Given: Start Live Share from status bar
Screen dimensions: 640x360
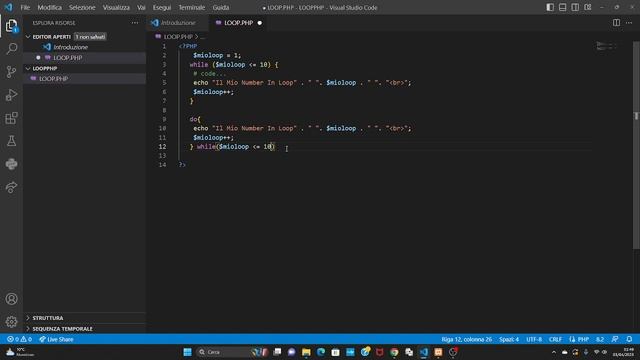Looking at the screenshot, I should point(56,339).
